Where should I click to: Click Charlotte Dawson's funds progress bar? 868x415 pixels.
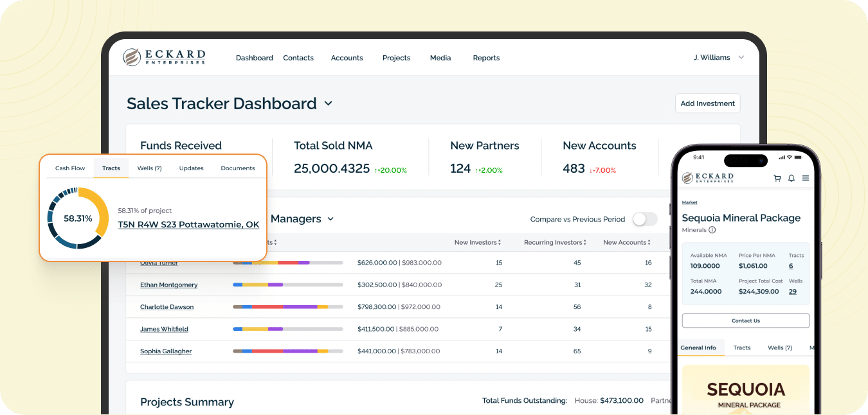pos(288,307)
